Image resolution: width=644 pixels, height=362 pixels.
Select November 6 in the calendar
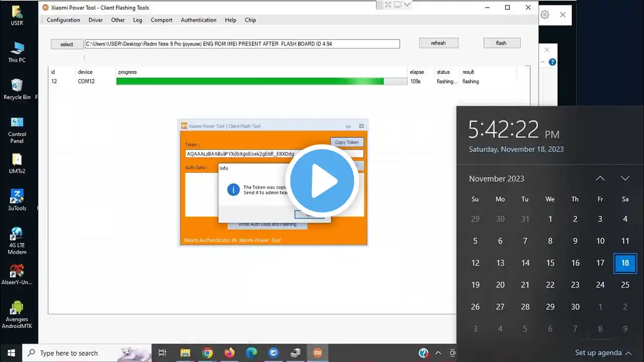pyautogui.click(x=500, y=241)
